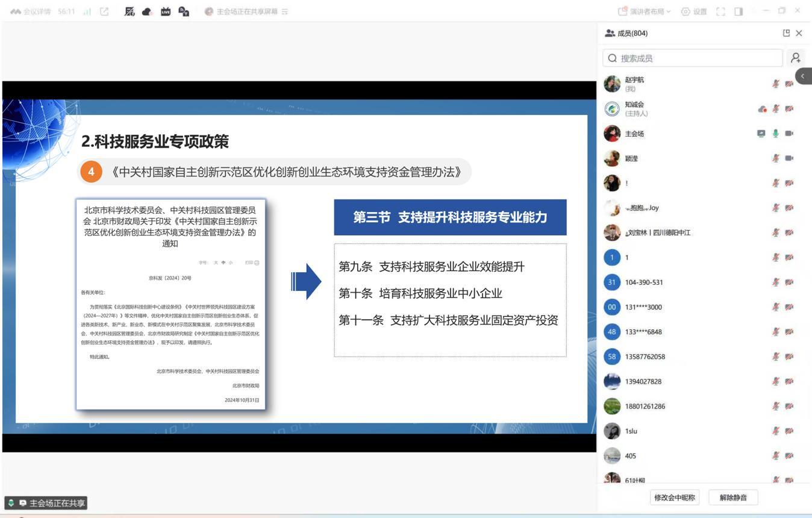This screenshot has width=812, height=518.
Task: Select member 133****6848
Action: pos(704,332)
